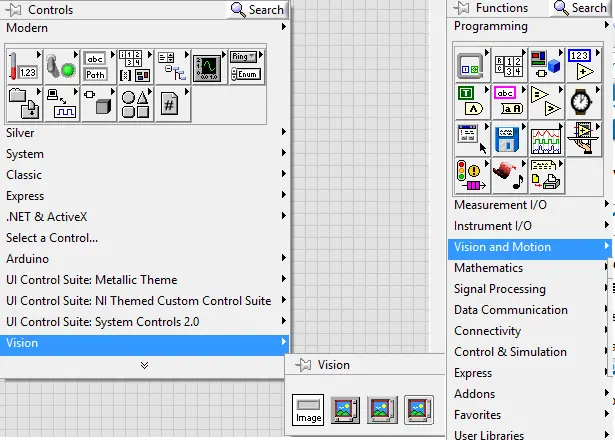Open the Connectivity functions category
Viewport: 615px width, 440px height.
(x=529, y=331)
